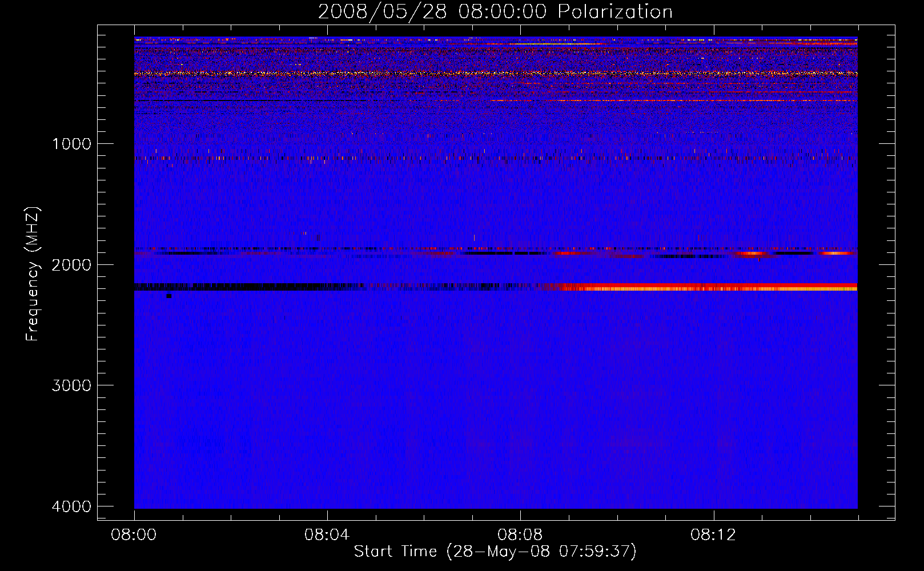Screen dimensions: 924x571
Task: Click the 'Frequency (MHZ)' axis label
Action: point(33,274)
